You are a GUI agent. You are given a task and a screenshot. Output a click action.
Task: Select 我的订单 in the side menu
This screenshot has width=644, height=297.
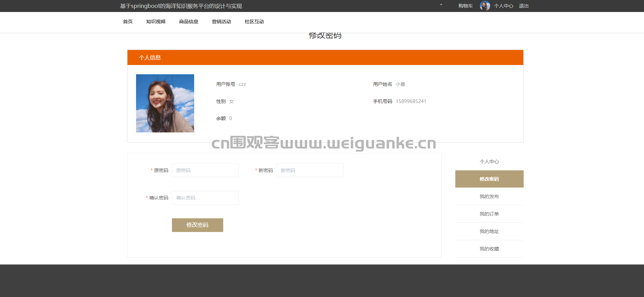tap(489, 214)
